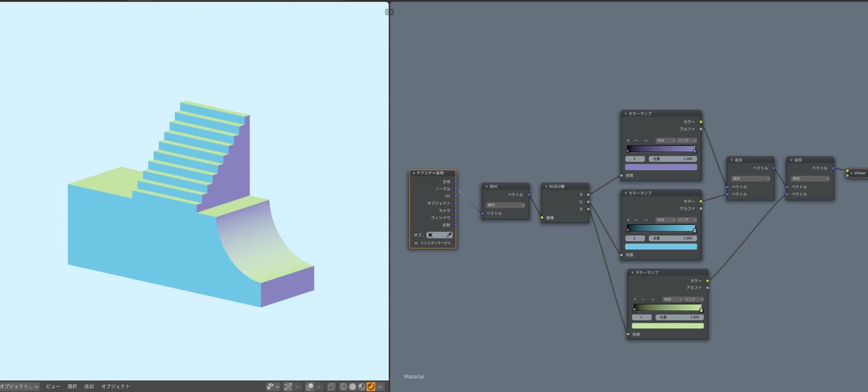Open operation dropdown in second 追加 node
The width and height of the screenshot is (868, 392).
pos(810,178)
